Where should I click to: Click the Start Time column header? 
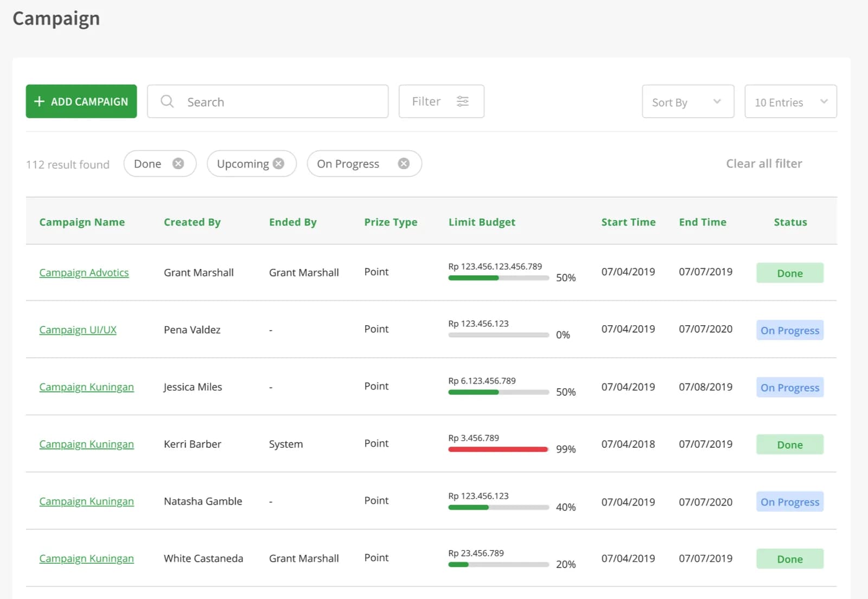(x=628, y=222)
